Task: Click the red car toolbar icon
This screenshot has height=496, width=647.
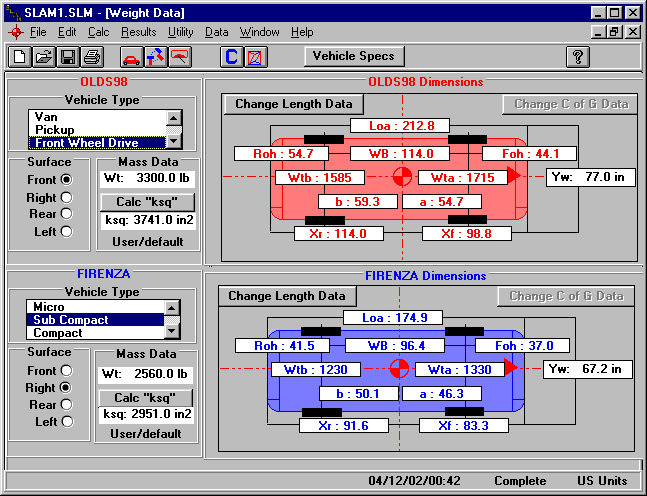Action: point(131,57)
